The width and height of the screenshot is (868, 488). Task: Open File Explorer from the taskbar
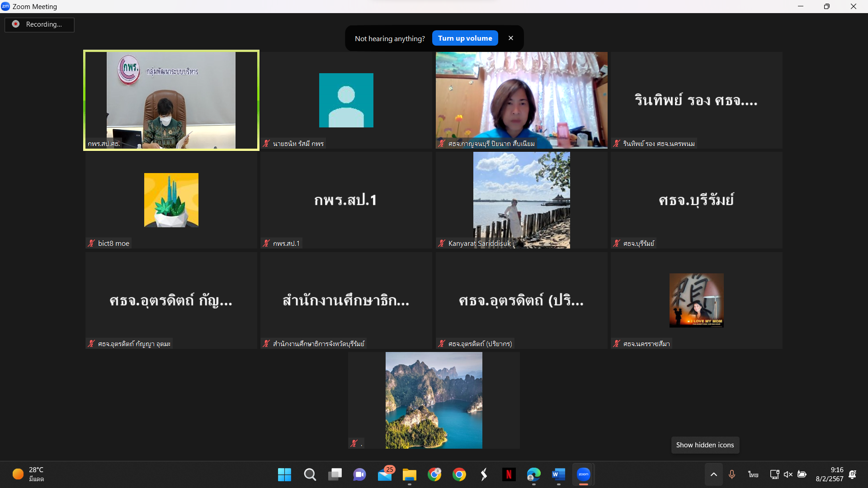410,474
